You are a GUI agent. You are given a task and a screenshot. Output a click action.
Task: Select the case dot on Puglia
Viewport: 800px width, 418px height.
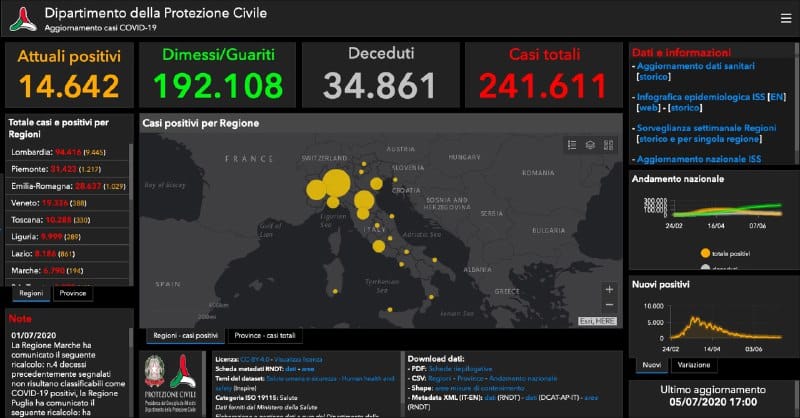435,260
